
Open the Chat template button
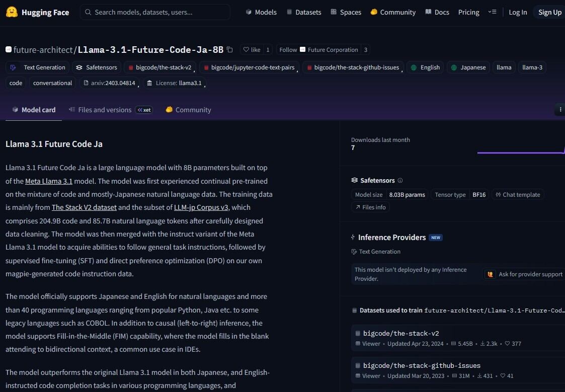(x=518, y=195)
